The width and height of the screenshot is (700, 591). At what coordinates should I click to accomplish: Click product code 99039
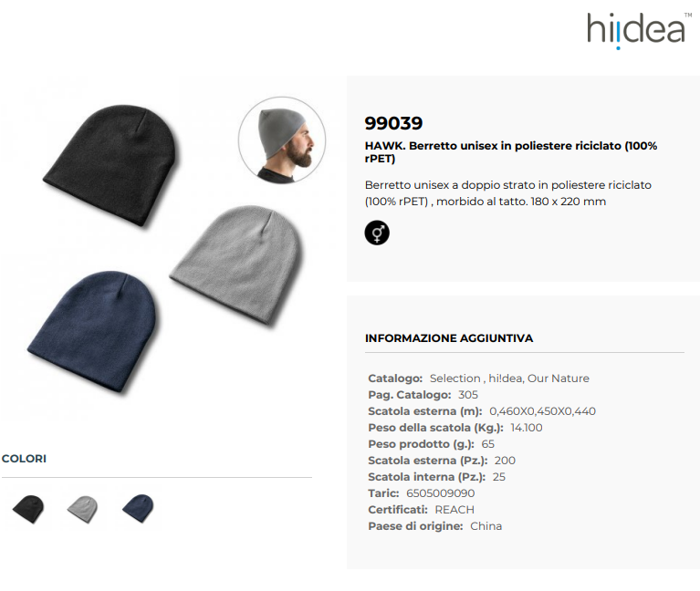pyautogui.click(x=393, y=123)
